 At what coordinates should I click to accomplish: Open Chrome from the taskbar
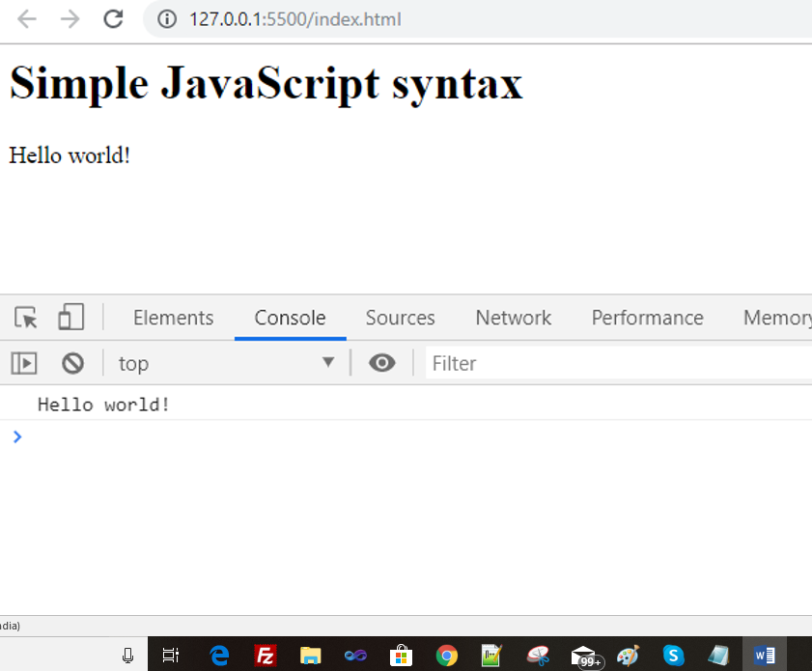point(446,655)
